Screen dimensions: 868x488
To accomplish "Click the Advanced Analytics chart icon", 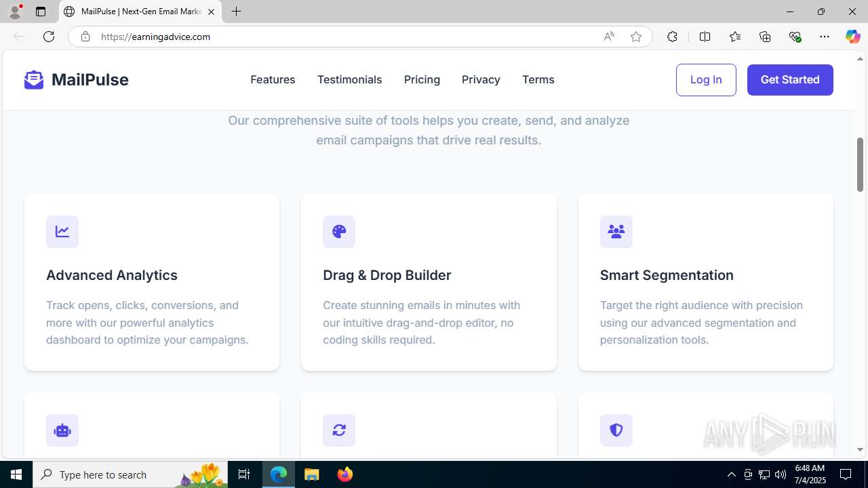I will click(x=62, y=232).
